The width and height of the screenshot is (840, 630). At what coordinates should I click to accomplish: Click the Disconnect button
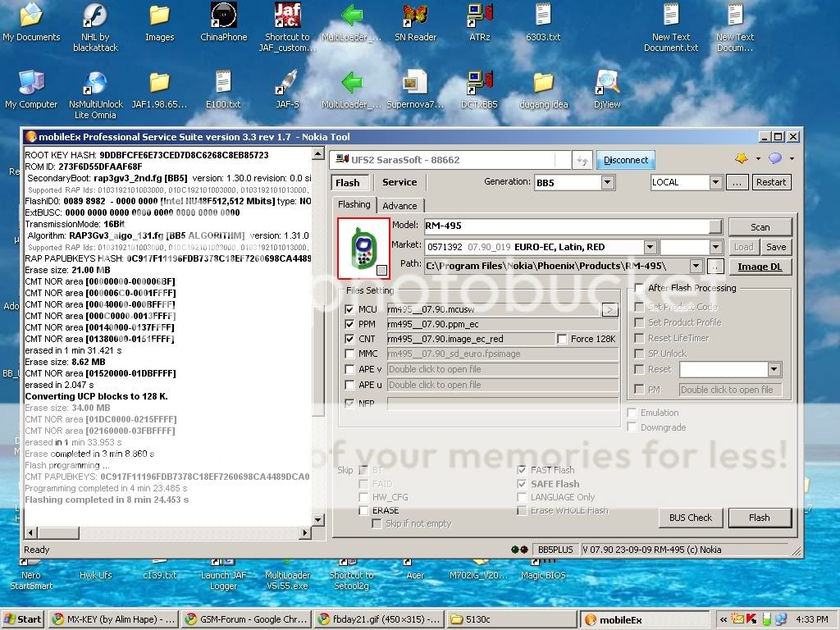tap(625, 160)
